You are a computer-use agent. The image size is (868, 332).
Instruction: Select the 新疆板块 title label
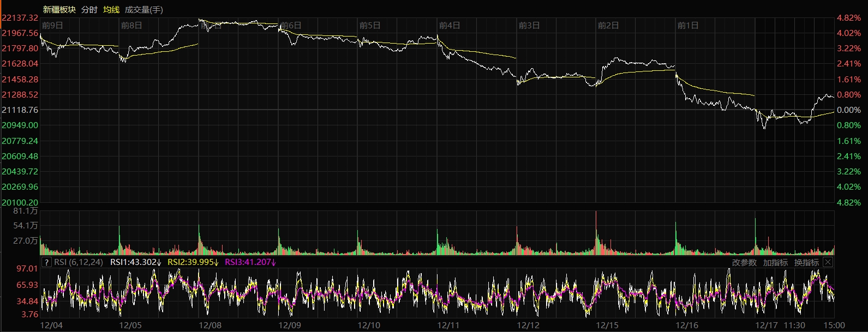pyautogui.click(x=59, y=9)
